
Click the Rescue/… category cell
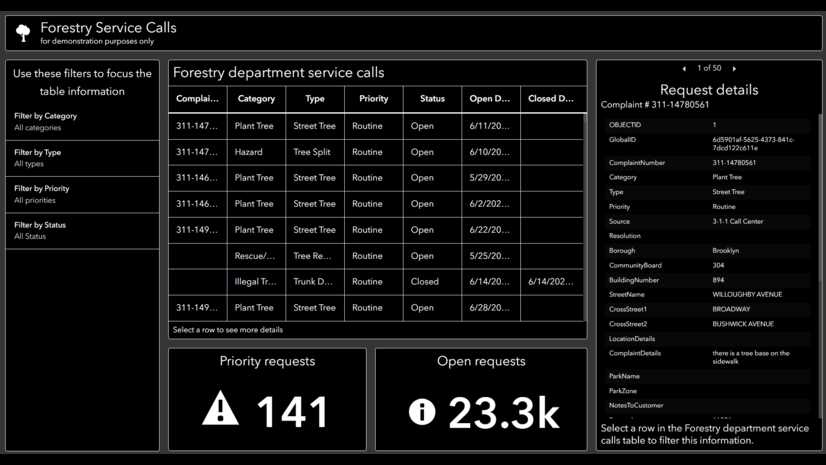pyautogui.click(x=257, y=256)
